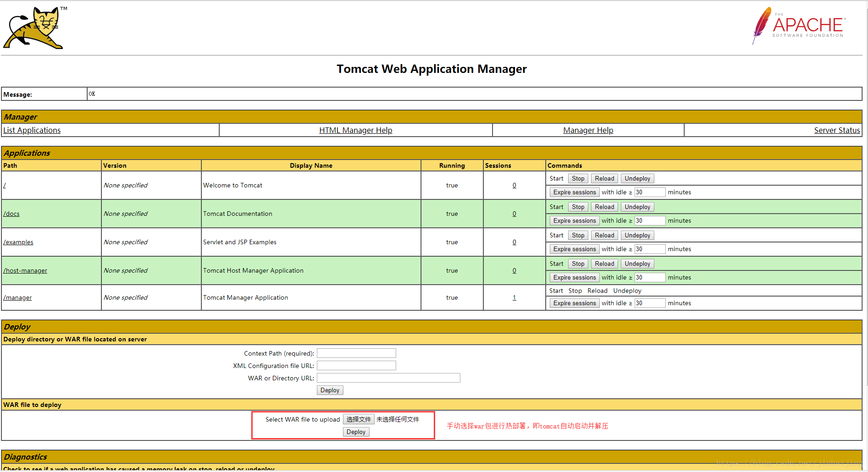Viewport: 868px width, 472px height.
Task: Undeploy the /host-manager application
Action: [637, 264]
